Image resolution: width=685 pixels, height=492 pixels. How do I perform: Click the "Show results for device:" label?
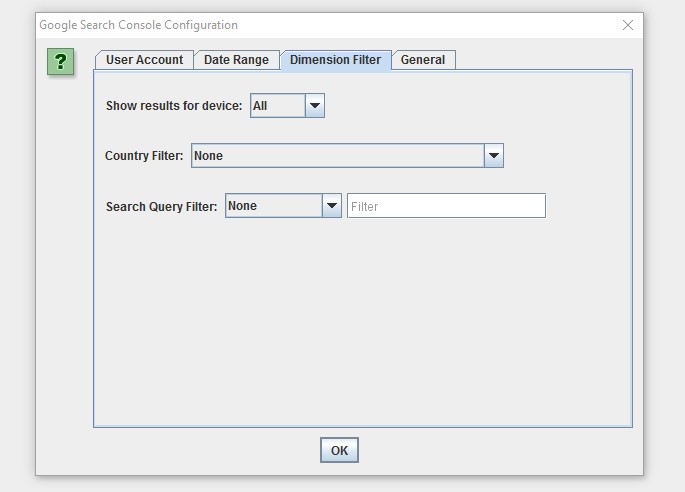174,106
